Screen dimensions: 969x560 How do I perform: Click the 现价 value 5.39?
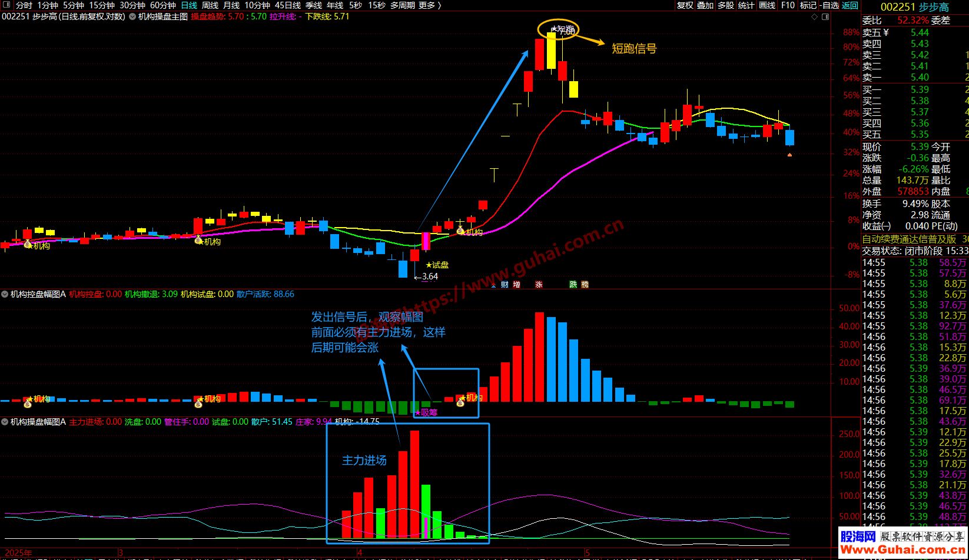pos(920,146)
